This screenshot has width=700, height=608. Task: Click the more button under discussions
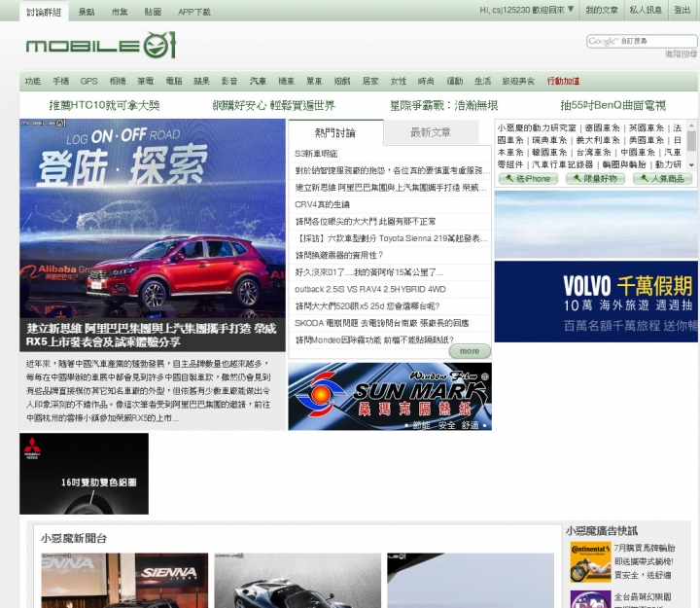click(470, 351)
